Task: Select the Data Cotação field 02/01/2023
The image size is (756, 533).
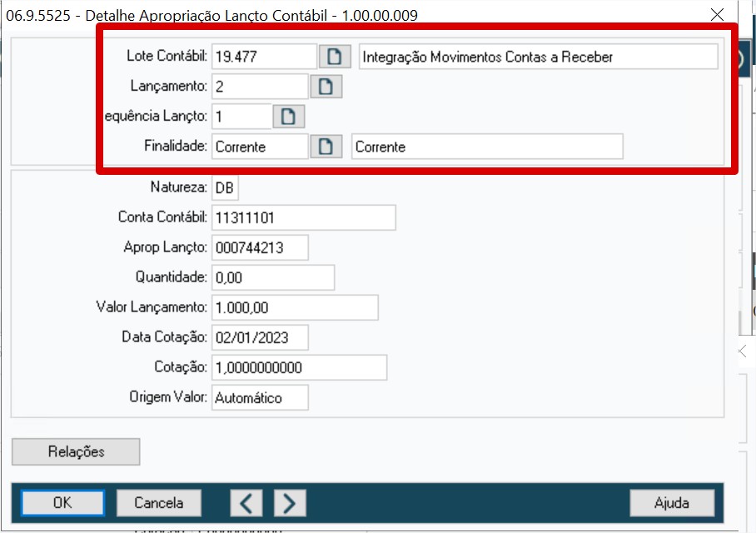Action: 260,337
